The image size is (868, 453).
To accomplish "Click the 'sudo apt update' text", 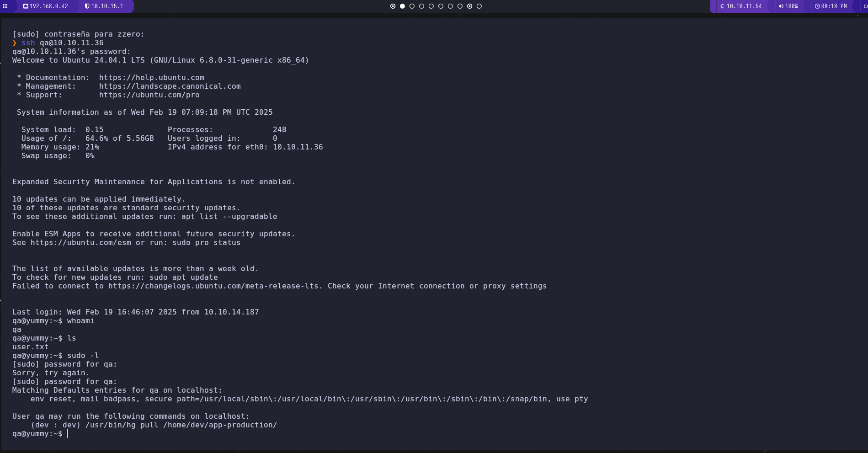I will click(184, 277).
